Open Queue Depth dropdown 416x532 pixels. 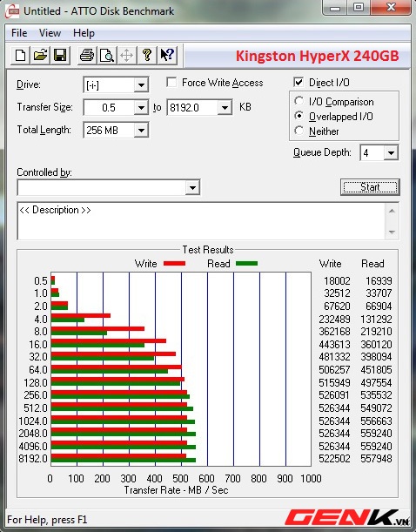(x=391, y=152)
